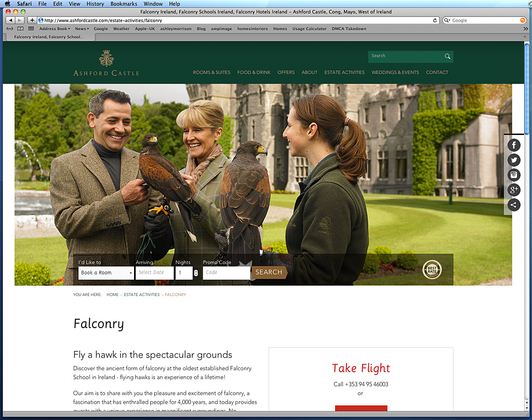This screenshot has height=420, width=532.
Task: Click the Instagram icon in sidebar
Action: click(x=513, y=175)
